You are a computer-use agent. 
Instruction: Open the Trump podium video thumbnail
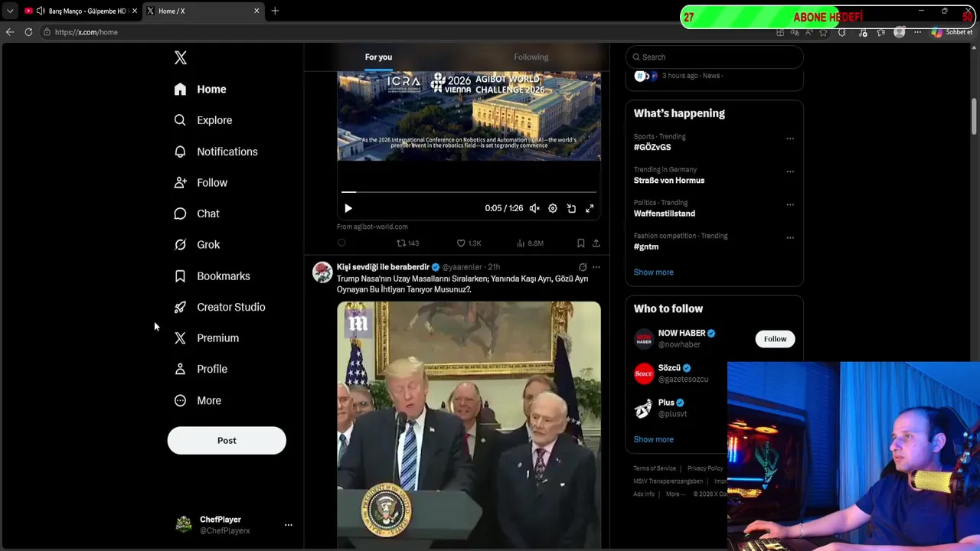click(x=469, y=425)
